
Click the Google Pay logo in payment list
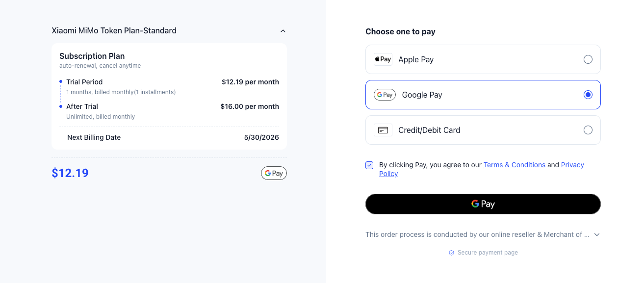(x=385, y=95)
